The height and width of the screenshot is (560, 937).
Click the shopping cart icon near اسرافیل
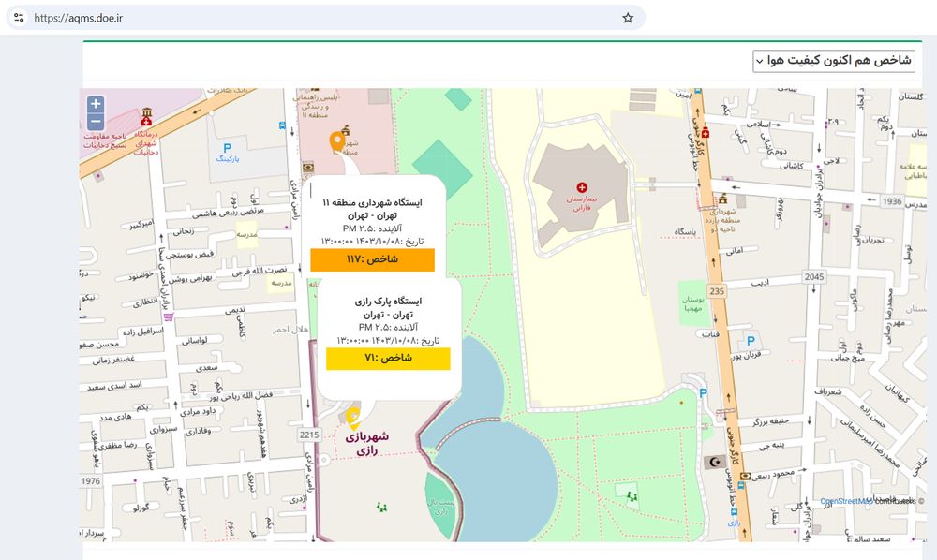point(169,317)
